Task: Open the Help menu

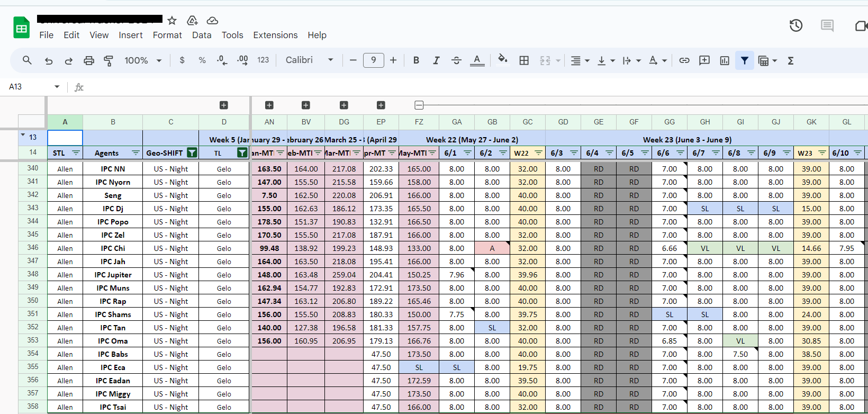Action: pos(317,35)
